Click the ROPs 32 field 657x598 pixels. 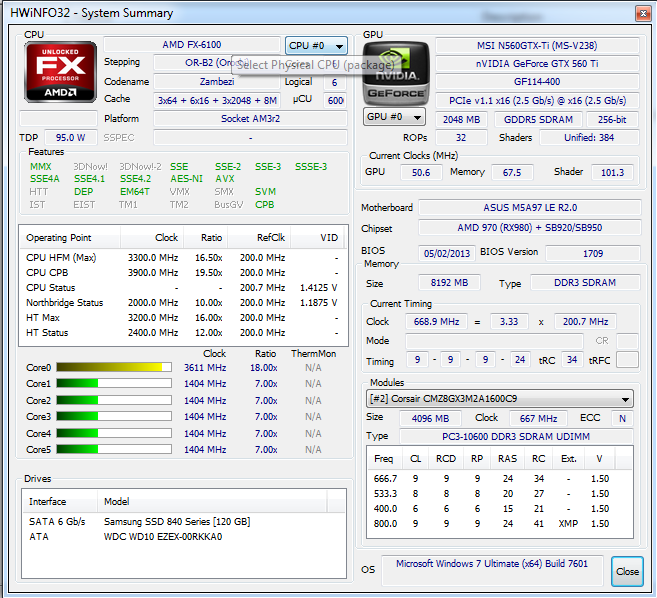pyautogui.click(x=461, y=137)
